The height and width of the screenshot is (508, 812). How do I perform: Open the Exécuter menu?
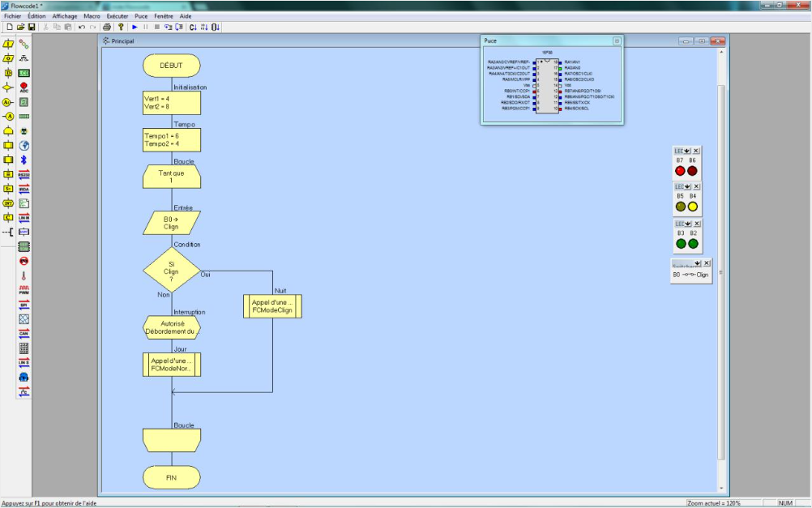[114, 15]
